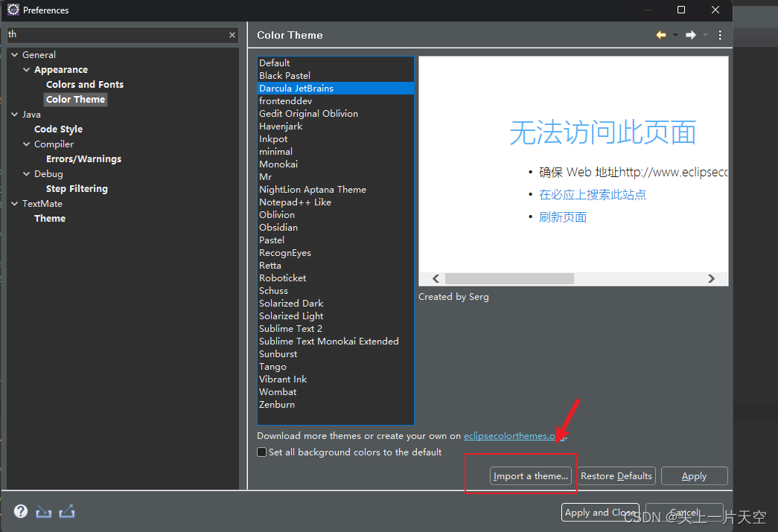
Task: Click the refresh page link in preview
Action: (x=563, y=217)
